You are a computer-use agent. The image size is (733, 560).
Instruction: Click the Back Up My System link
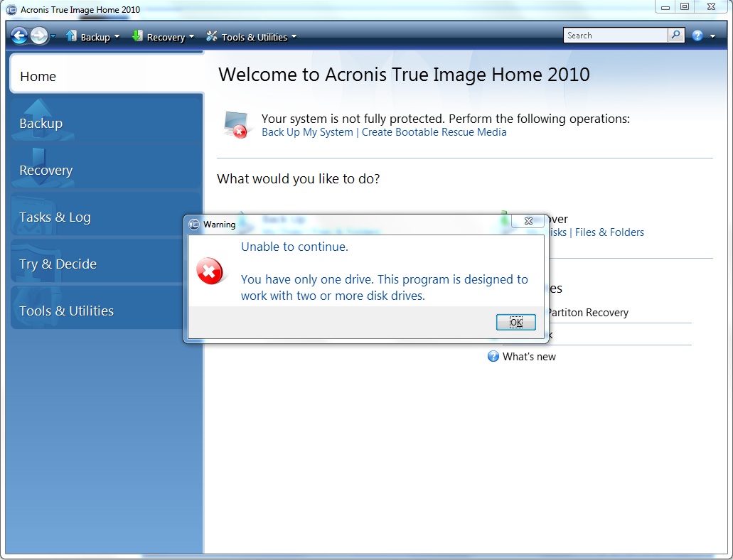click(x=307, y=132)
